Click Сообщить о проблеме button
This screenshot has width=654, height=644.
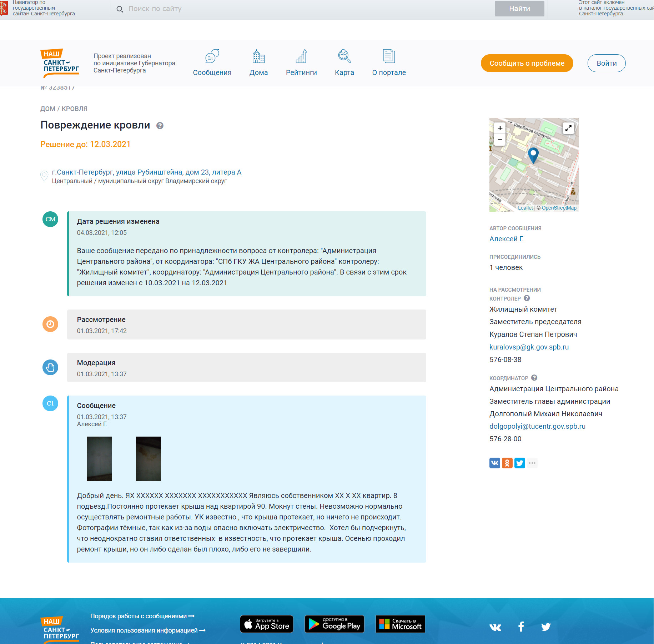click(527, 63)
